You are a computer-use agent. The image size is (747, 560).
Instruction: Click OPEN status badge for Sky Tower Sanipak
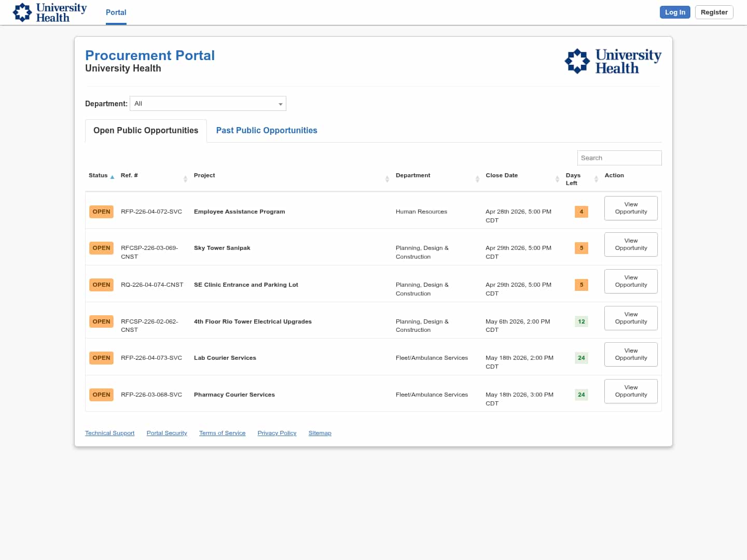[x=101, y=248]
